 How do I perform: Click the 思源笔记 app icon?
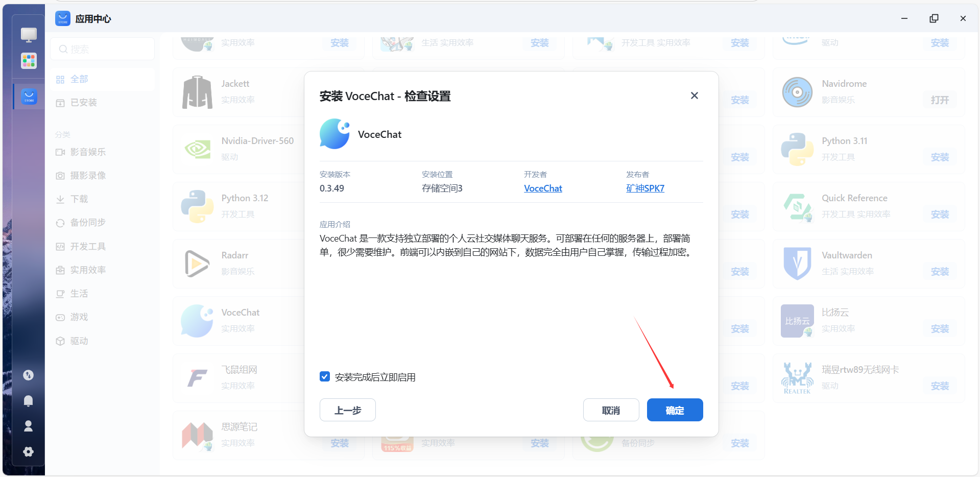click(x=197, y=435)
